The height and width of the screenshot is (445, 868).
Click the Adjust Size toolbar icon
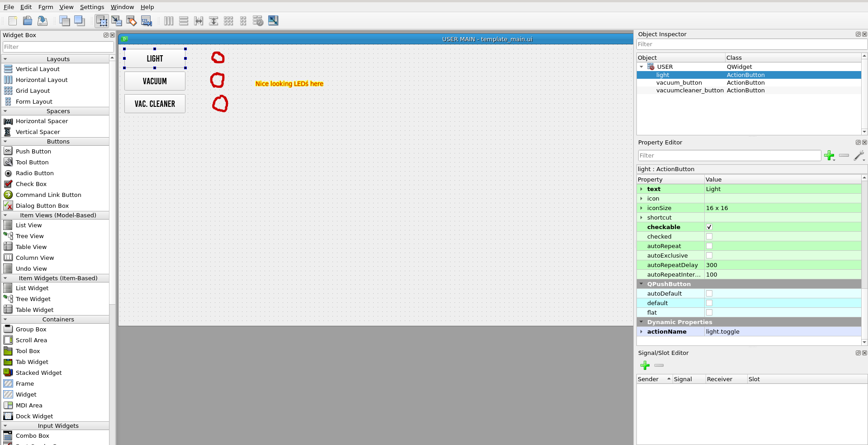point(273,21)
